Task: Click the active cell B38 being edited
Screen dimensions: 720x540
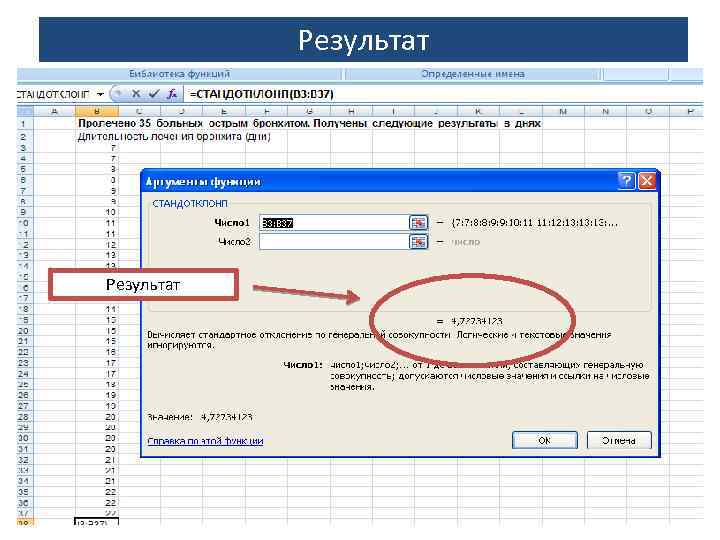Action: point(96,523)
